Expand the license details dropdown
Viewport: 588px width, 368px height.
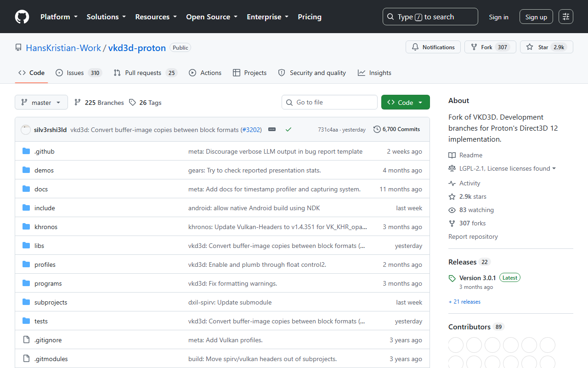pos(507,168)
